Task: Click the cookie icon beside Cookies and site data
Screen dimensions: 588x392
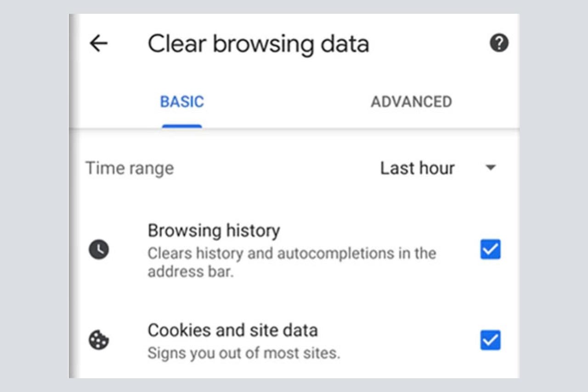Action: pyautogui.click(x=99, y=341)
